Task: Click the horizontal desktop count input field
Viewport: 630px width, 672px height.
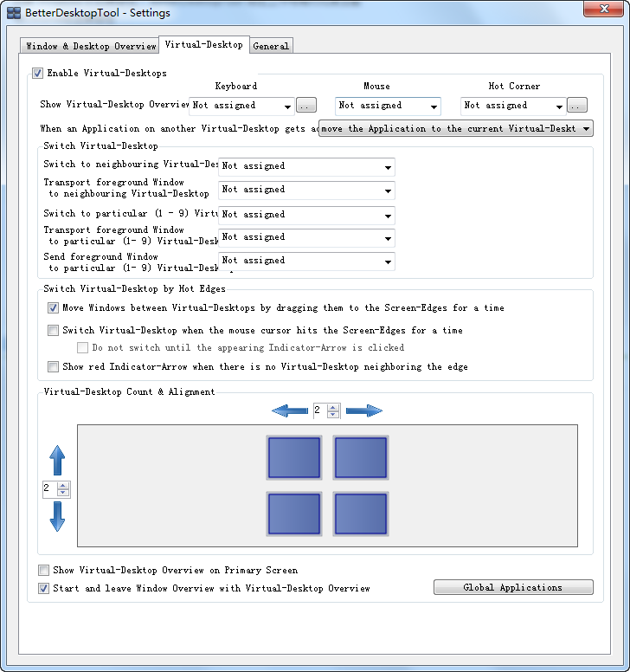Action: (x=320, y=410)
